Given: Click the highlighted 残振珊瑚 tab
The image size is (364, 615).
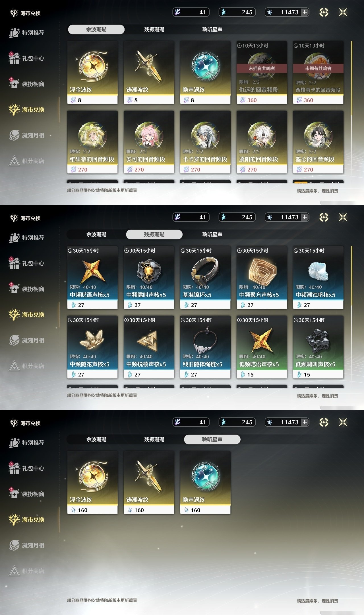Looking at the screenshot, I should [154, 234].
